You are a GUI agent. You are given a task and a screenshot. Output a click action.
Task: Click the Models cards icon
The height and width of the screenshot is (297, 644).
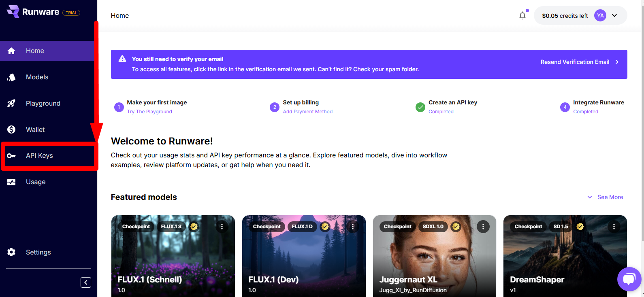point(11,77)
